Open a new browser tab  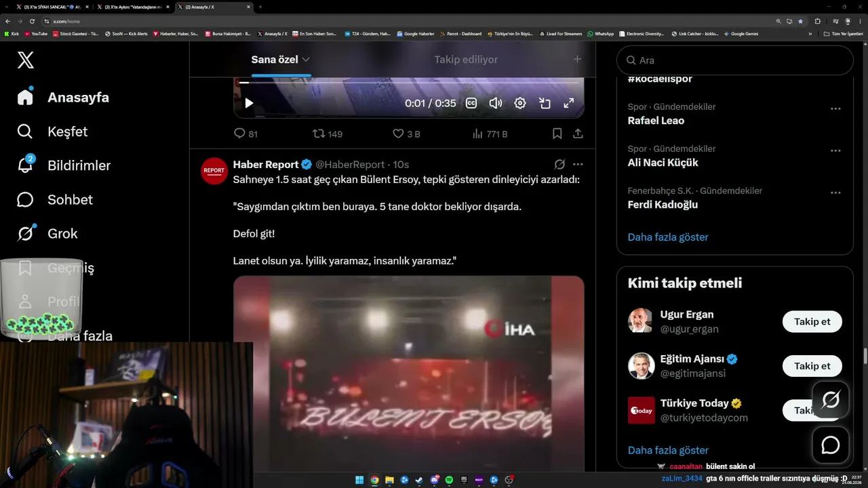click(260, 7)
